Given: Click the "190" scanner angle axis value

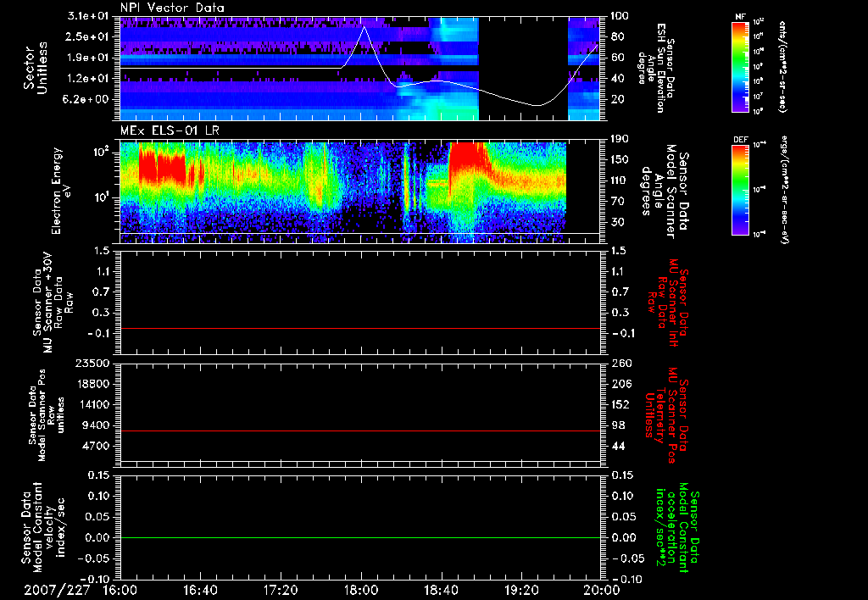Looking at the screenshot, I should point(620,139).
